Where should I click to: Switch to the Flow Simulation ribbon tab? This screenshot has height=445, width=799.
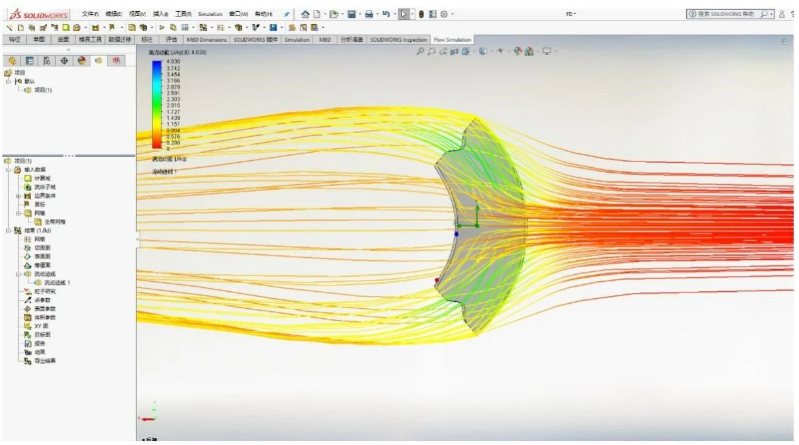click(x=452, y=39)
